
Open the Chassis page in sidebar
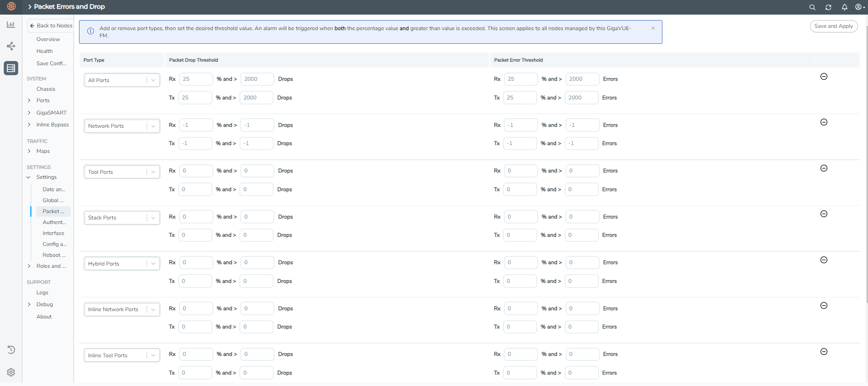tap(46, 89)
